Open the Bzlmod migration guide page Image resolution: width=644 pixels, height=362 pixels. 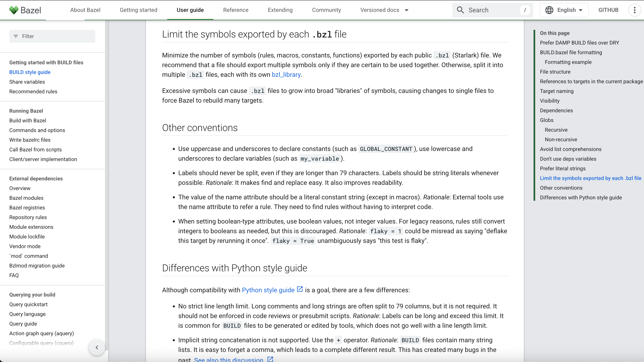[37, 266]
